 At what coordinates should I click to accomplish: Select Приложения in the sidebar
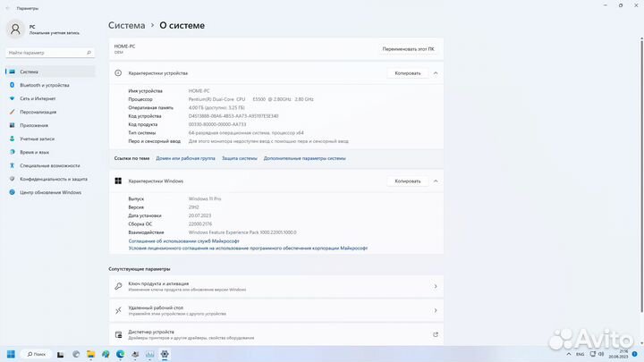coord(50,125)
